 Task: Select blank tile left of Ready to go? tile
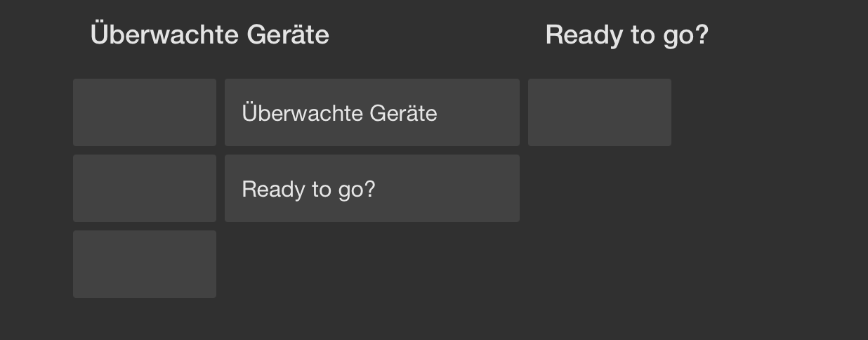(x=145, y=188)
